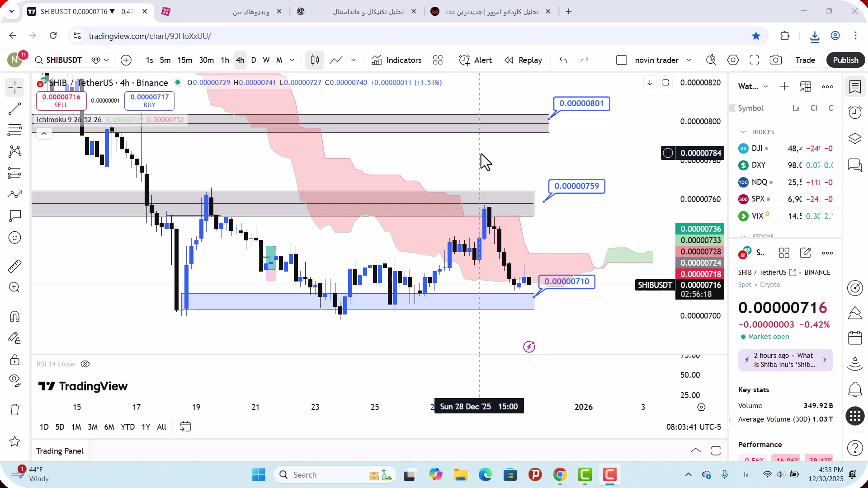Open the Fibonacci retracement tool
868x488 pixels.
tap(15, 130)
